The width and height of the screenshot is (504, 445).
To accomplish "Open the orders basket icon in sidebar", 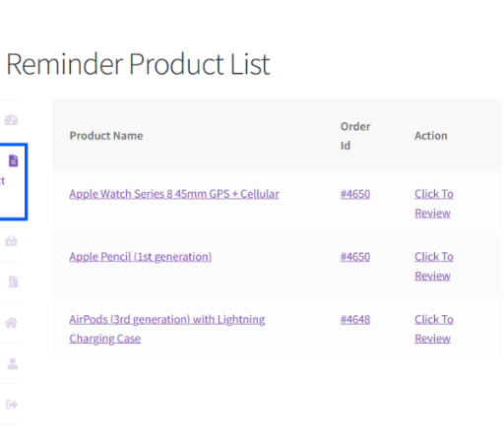I will tap(11, 241).
